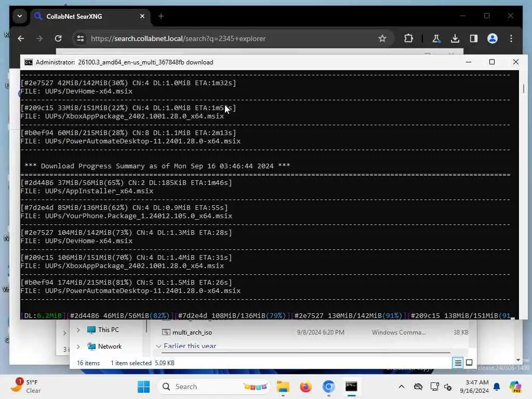This screenshot has width=532, height=399.
Task: Switch to CollabNet SearXNG tab
Action: tap(90, 16)
